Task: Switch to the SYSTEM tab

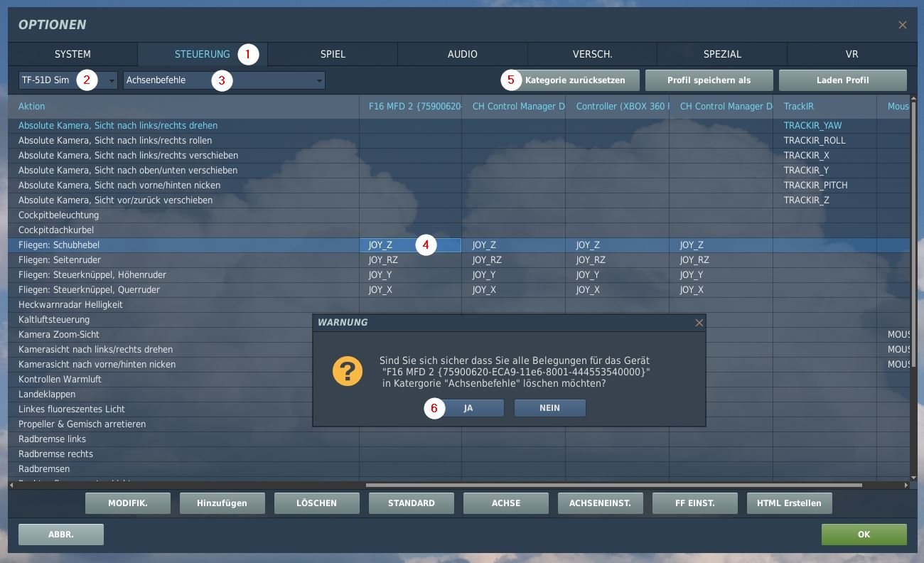Action: coord(72,54)
